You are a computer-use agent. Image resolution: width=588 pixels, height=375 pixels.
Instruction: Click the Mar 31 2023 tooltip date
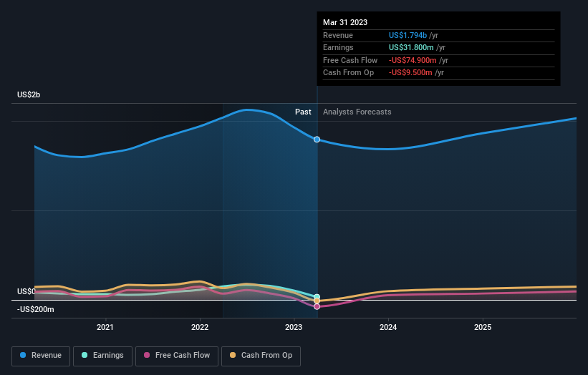(345, 22)
